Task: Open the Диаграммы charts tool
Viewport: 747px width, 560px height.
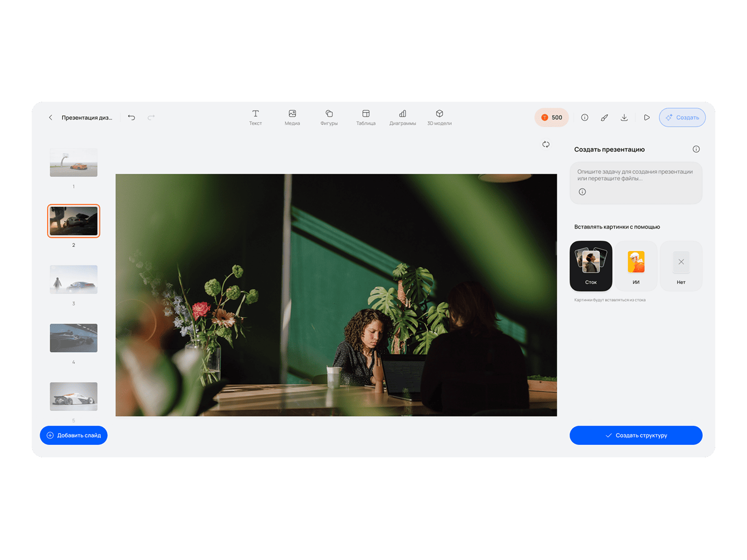Action: (x=402, y=117)
